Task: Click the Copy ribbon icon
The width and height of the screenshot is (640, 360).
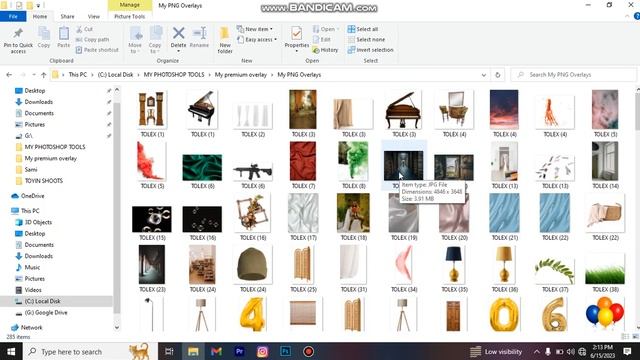Action: [x=44, y=33]
